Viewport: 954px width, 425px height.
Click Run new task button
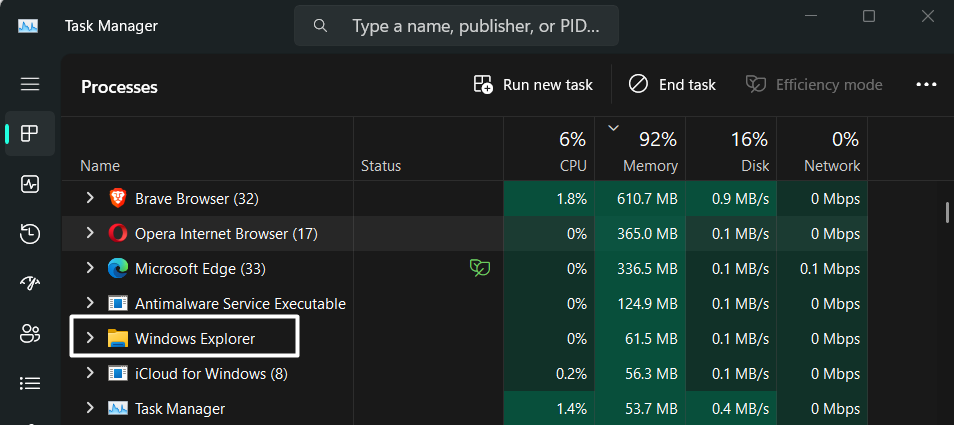533,85
